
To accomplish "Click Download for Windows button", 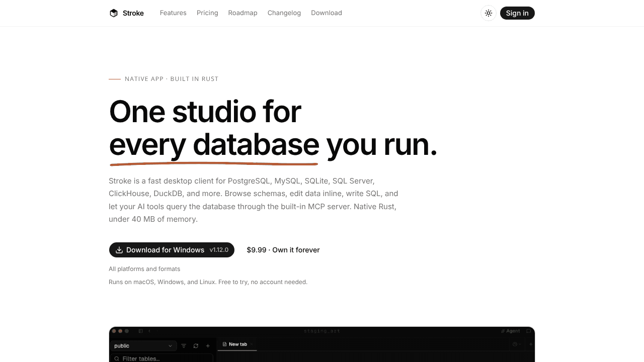I will pos(172,250).
